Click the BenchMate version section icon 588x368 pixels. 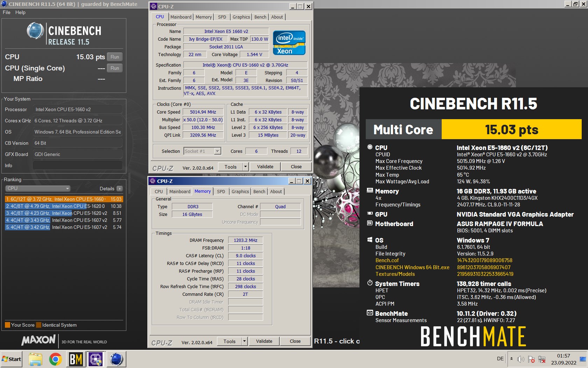tap(370, 313)
